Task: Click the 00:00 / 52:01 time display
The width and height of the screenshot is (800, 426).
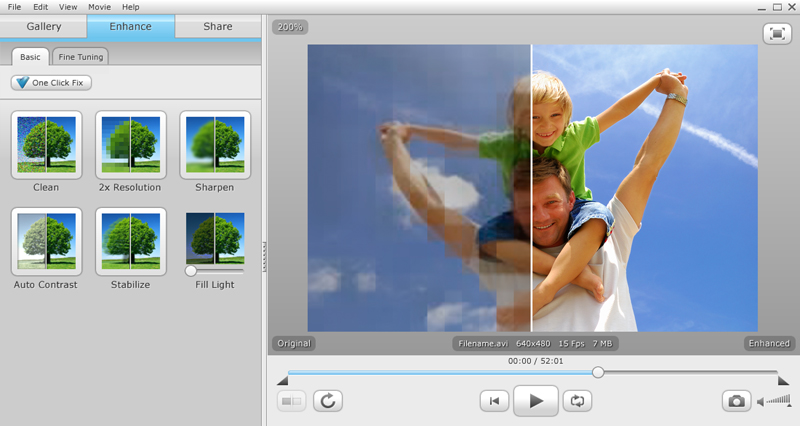Action: tap(535, 361)
